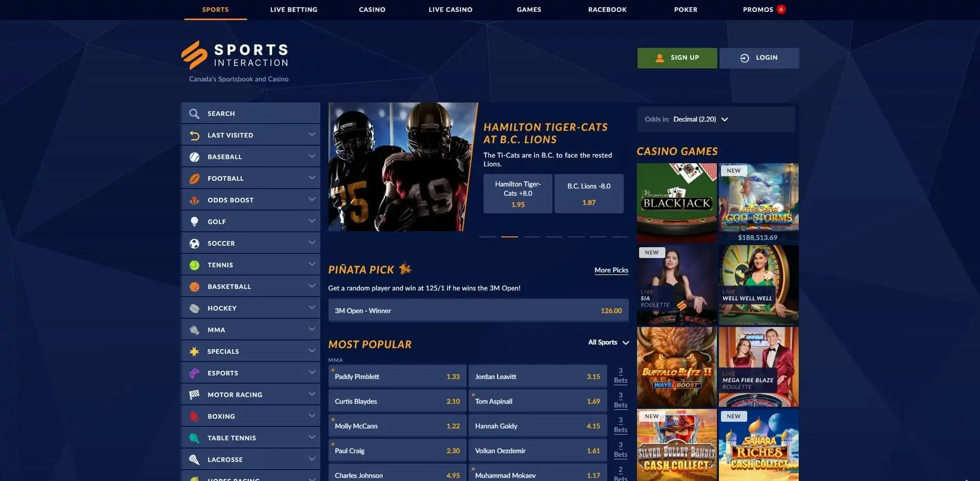Click the Odds Boost icon
The width and height of the screenshot is (980, 481).
pyautogui.click(x=194, y=200)
